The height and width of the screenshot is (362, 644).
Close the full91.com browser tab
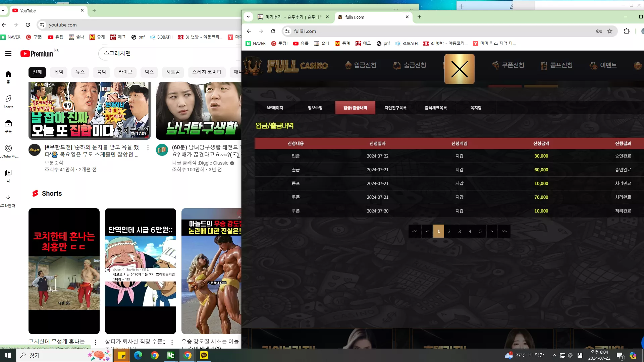point(407,17)
